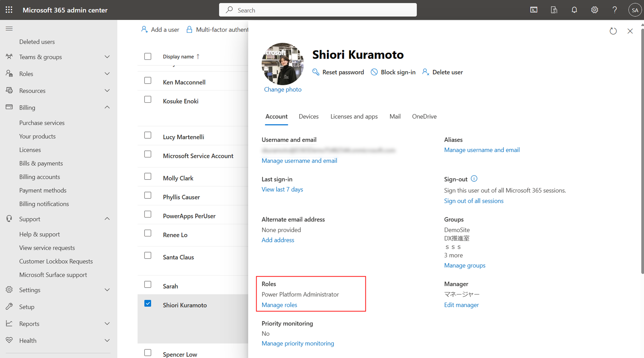Screen dimensions: 644x358
Task: Refresh the user details panel
Action: coord(613,31)
